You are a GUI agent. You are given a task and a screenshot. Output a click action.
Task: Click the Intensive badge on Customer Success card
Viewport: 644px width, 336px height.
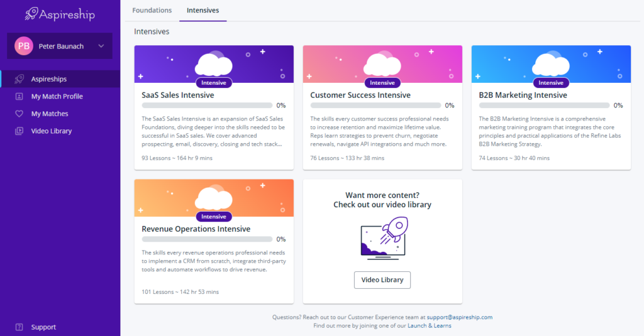click(382, 83)
